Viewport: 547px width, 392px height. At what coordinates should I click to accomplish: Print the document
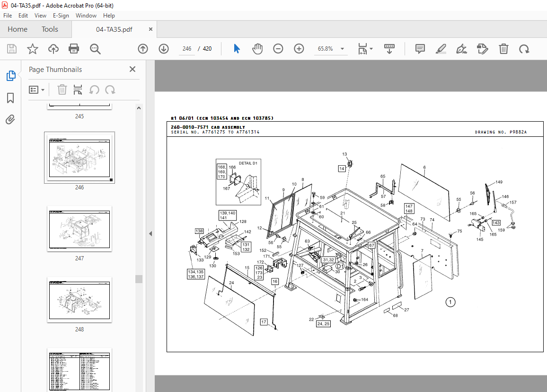(74, 49)
